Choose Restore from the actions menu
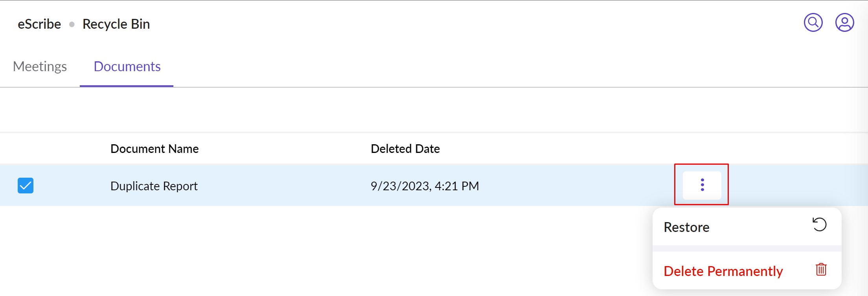This screenshot has height=296, width=868. tap(686, 227)
